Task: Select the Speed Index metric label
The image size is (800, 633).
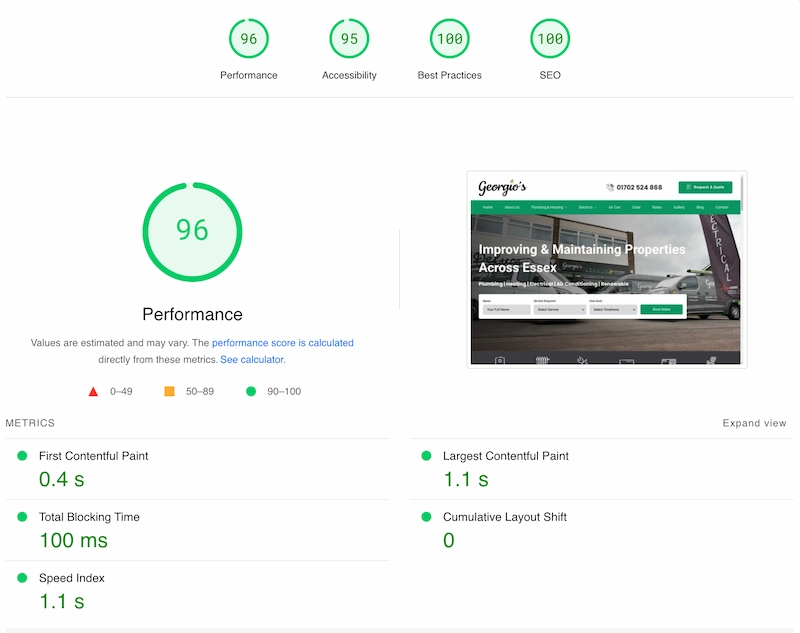Action: pyautogui.click(x=71, y=578)
